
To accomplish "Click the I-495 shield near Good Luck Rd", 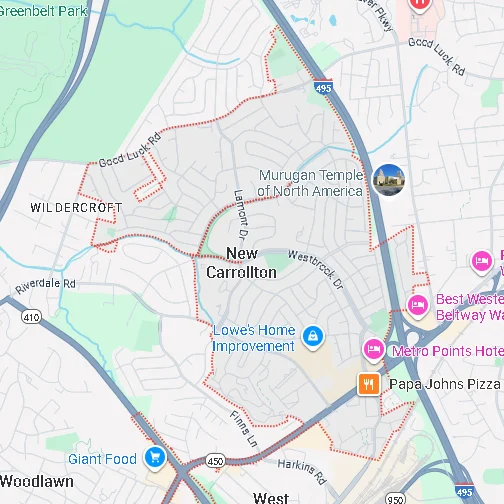I will click(x=323, y=87).
